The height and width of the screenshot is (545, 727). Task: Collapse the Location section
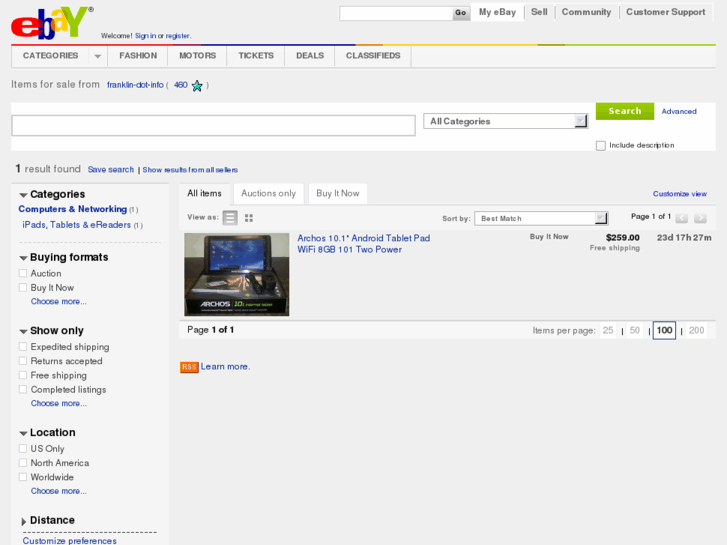click(23, 433)
